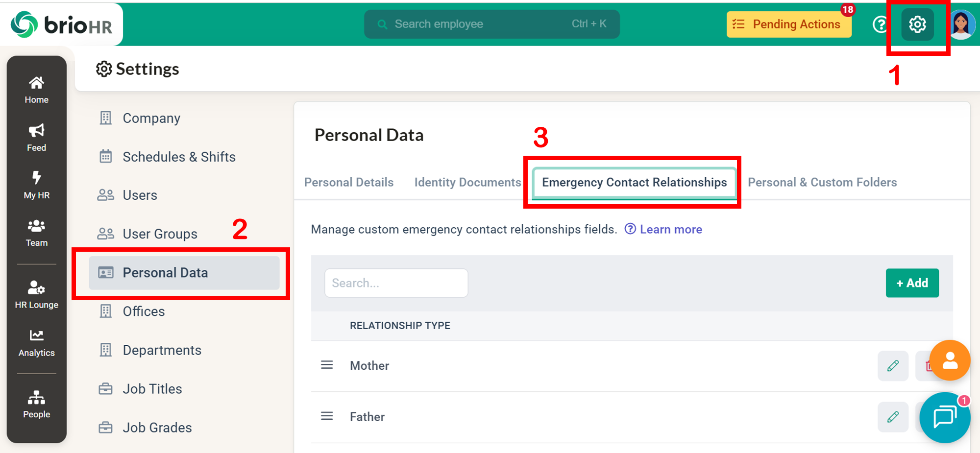Open Pending Actions list
The height and width of the screenshot is (453, 980).
789,24
